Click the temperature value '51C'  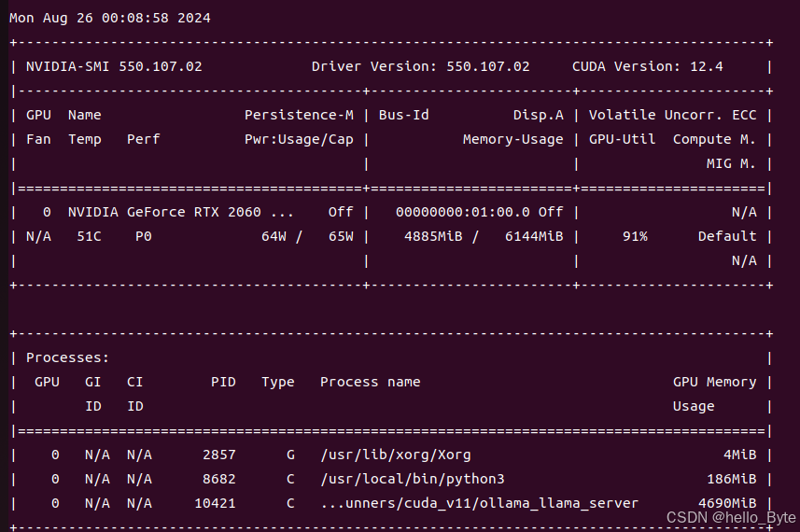89,237
